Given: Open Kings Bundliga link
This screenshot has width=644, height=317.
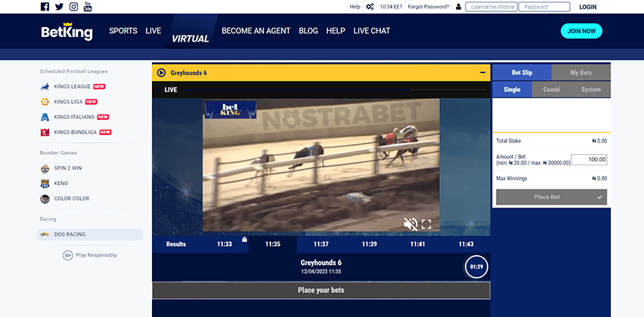Looking at the screenshot, I should (76, 132).
